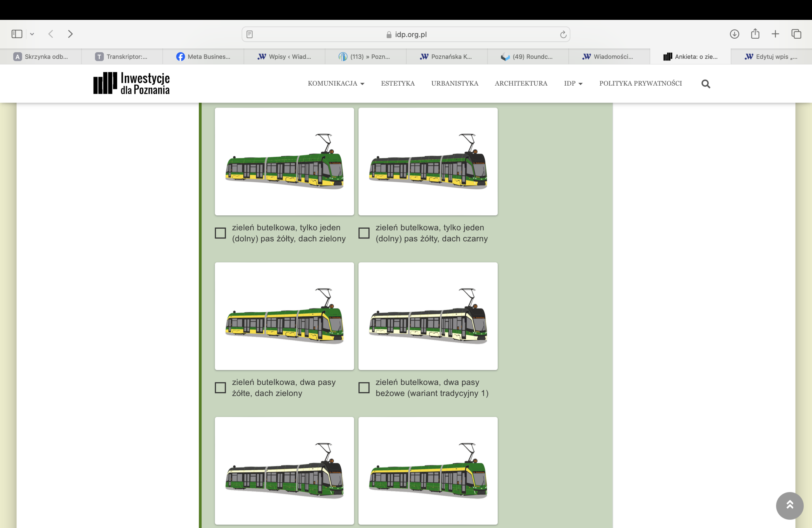Open the ARCHITEKTURA section
This screenshot has width=812, height=528.
[521, 84]
